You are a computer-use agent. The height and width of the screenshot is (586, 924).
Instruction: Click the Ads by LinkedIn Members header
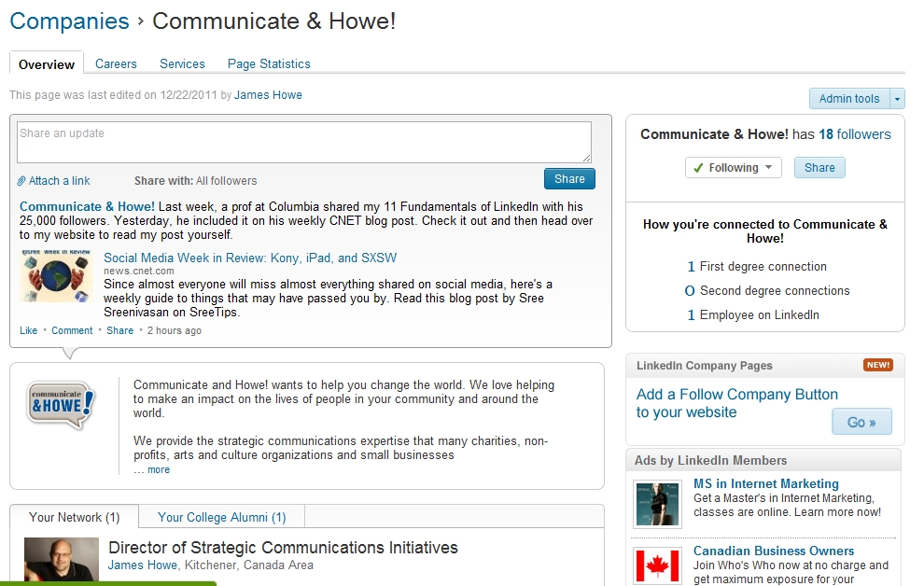pos(710,461)
